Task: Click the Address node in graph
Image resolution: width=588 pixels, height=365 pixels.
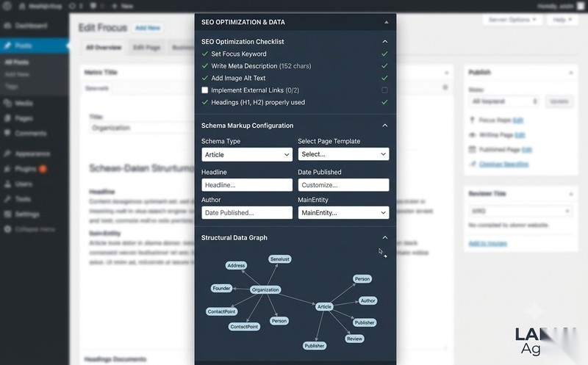Action: tap(236, 265)
